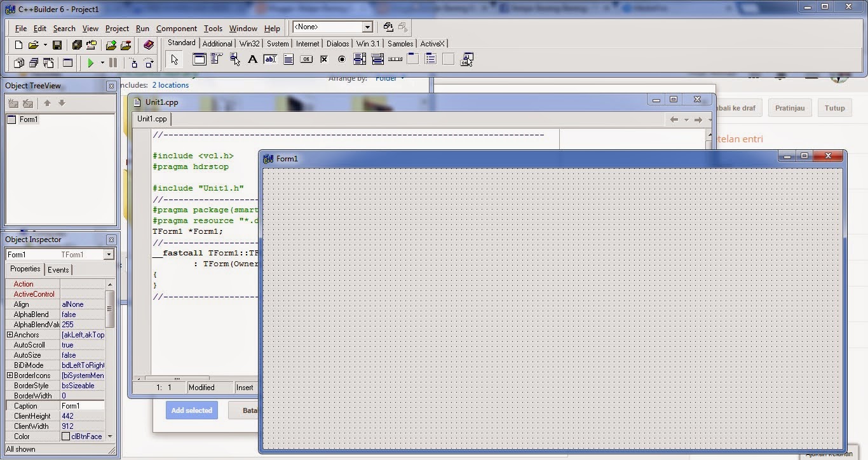Click the help book icon
Screen dimensions: 868x460
[x=149, y=45]
